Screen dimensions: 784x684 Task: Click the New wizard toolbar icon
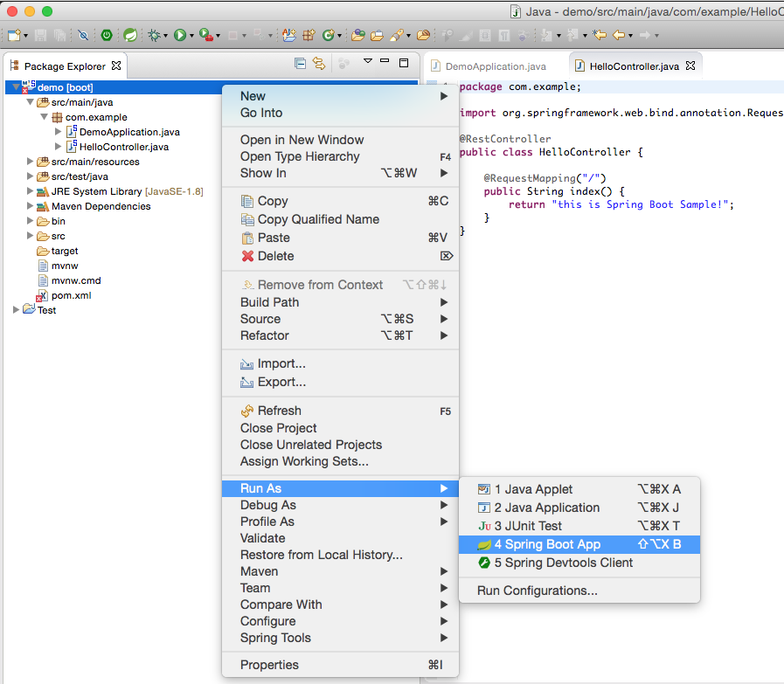click(x=14, y=35)
